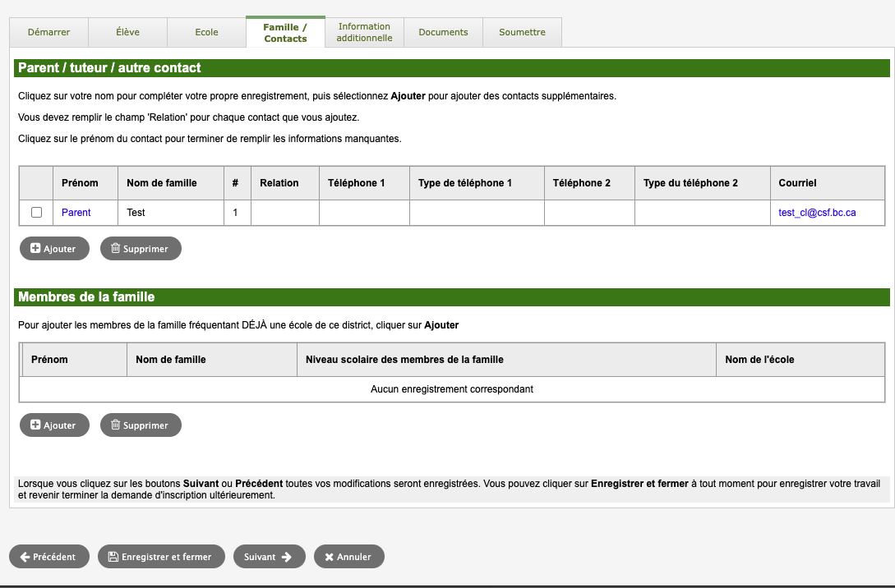The width and height of the screenshot is (895, 588).
Task: Open the Information additionnelle tab
Action: coord(364,32)
